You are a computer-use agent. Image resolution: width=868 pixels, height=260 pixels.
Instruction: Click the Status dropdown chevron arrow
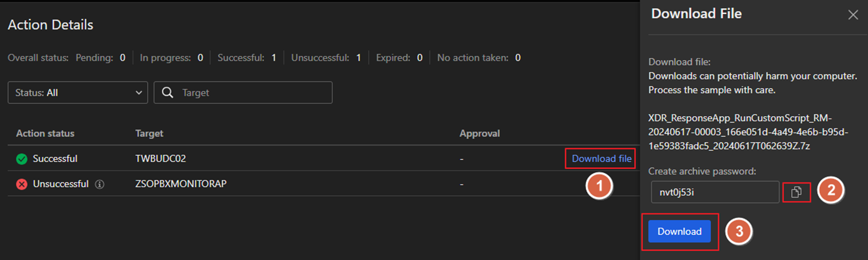[x=138, y=92]
